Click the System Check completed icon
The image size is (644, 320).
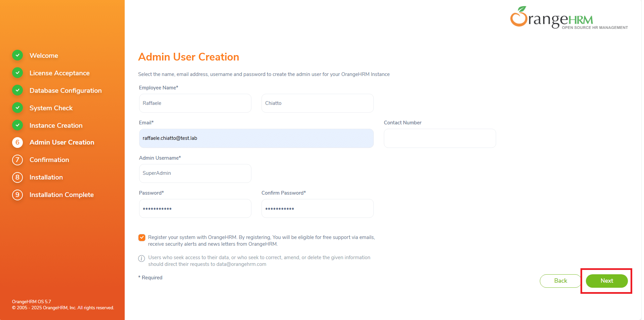[x=17, y=108]
